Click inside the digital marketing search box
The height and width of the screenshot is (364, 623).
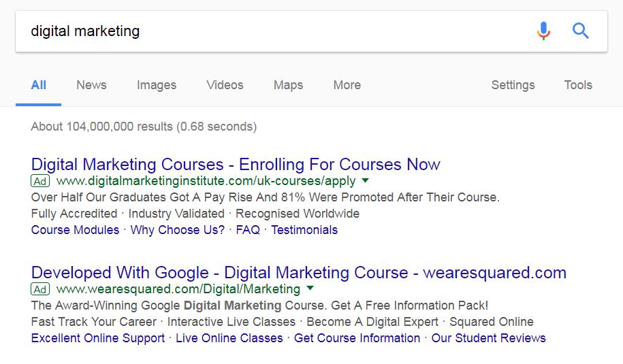(x=274, y=31)
